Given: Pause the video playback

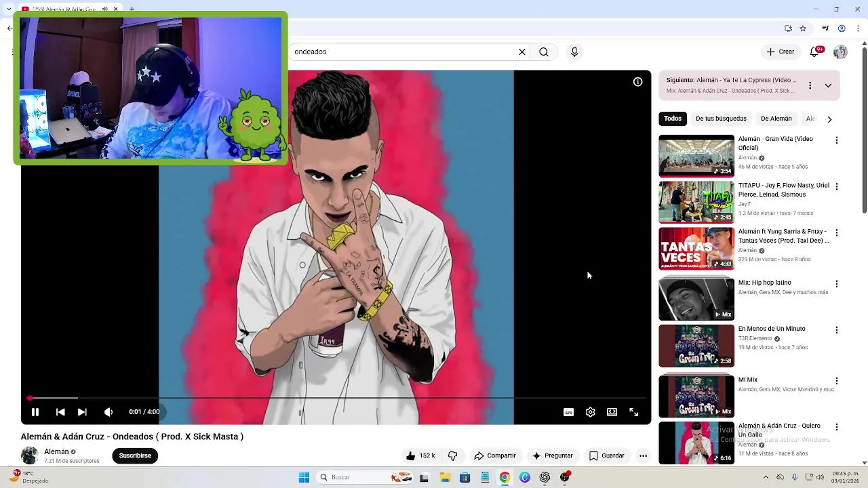Looking at the screenshot, I should [35, 412].
